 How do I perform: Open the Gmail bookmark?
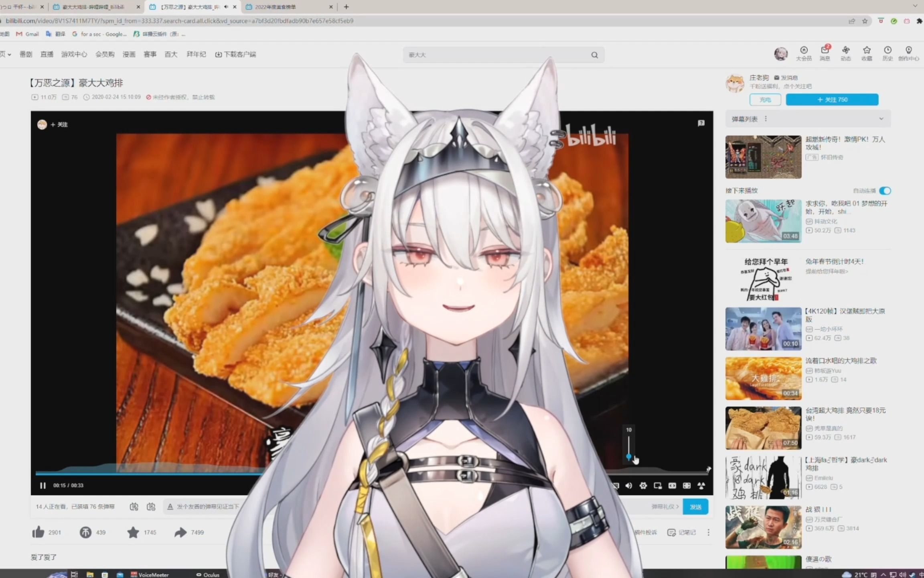[x=28, y=34]
